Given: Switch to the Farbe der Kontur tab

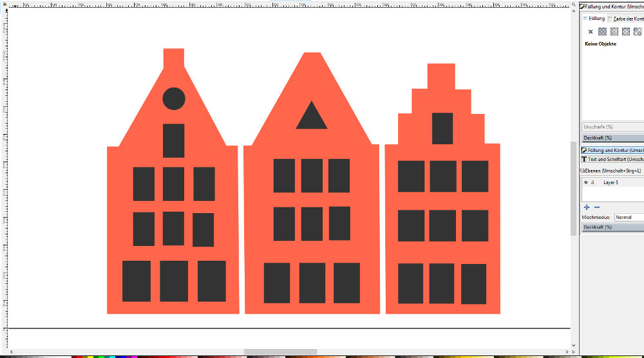Looking at the screenshot, I should pos(626,19).
